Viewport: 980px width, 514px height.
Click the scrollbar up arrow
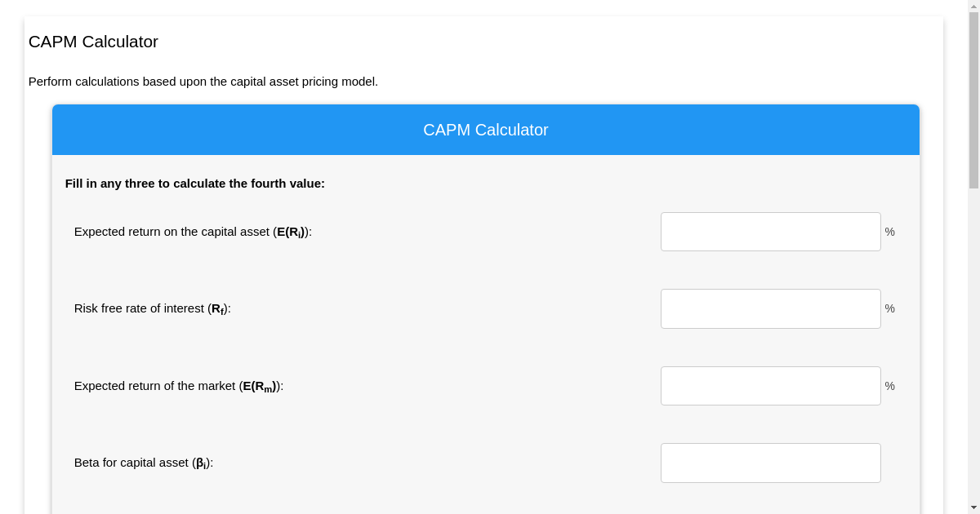[x=973, y=5]
